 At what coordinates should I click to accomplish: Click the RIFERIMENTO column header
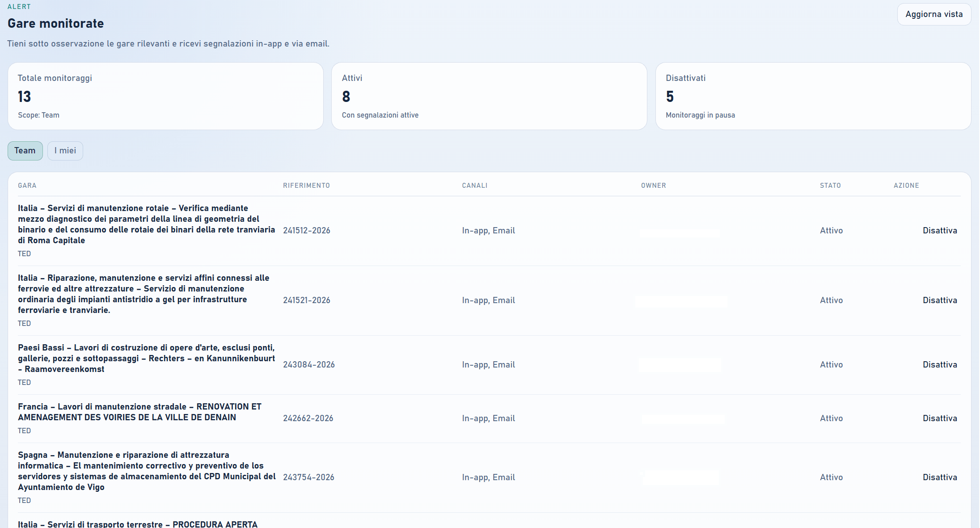coord(306,186)
